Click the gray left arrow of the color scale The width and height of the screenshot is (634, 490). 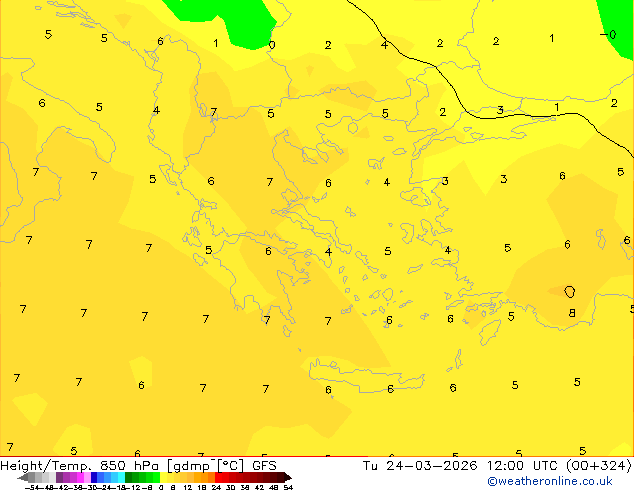(x=23, y=478)
